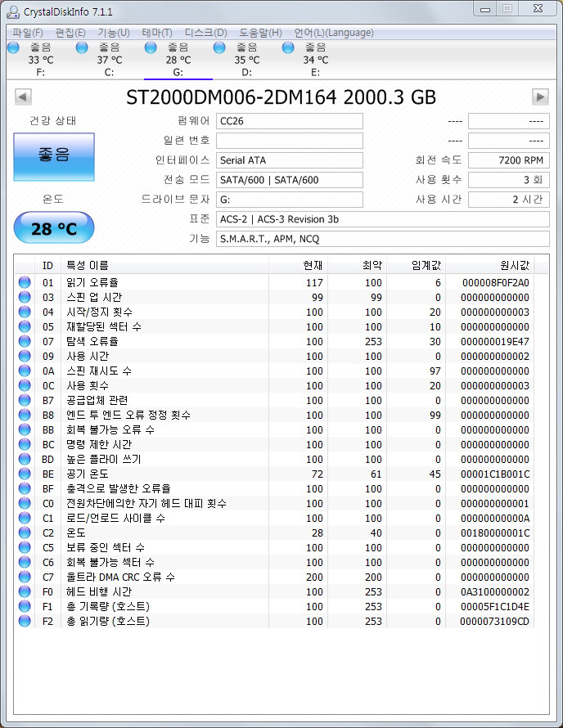Click status orb for attribute BB
The width and height of the screenshot is (563, 728).
[x=25, y=429]
